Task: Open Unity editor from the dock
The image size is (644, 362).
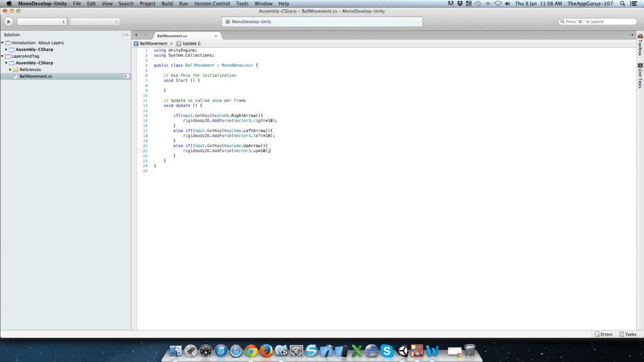Action: 402,351
